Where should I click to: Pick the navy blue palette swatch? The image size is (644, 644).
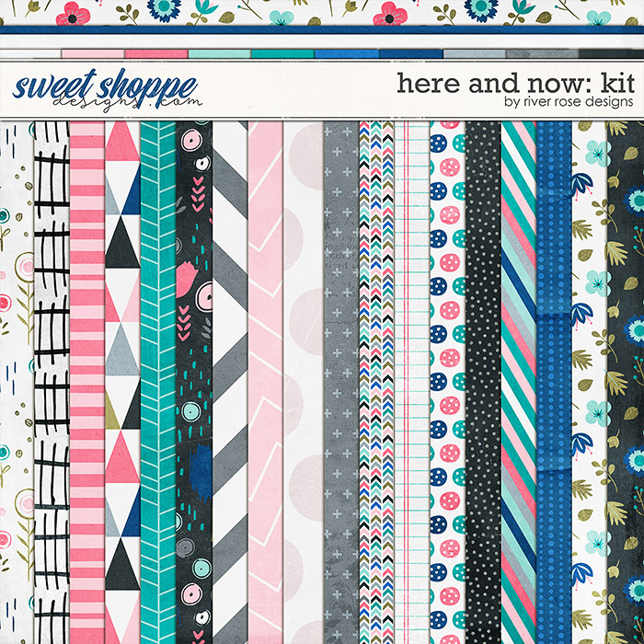(411, 53)
